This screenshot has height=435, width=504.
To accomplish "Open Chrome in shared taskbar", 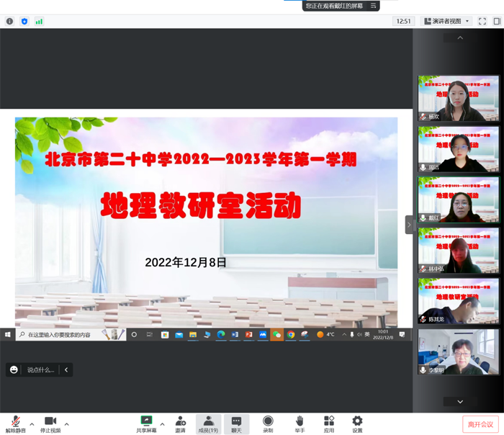I will point(291,335).
